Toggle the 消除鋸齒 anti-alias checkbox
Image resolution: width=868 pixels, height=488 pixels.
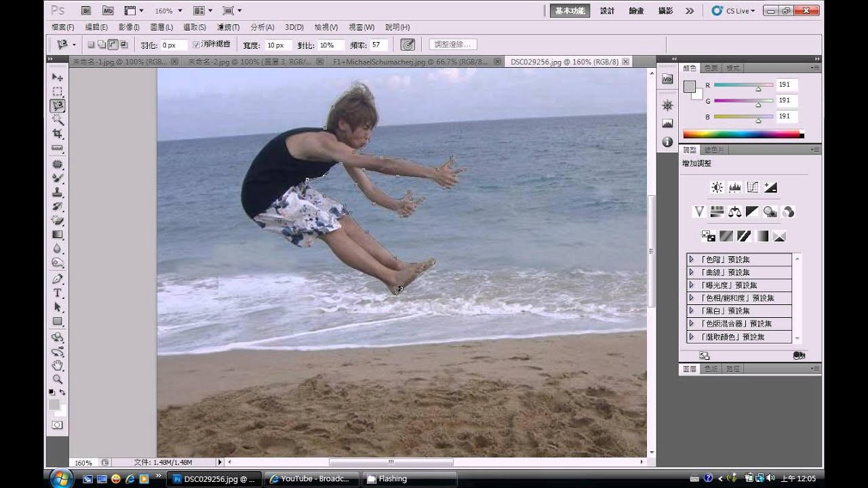coord(196,45)
